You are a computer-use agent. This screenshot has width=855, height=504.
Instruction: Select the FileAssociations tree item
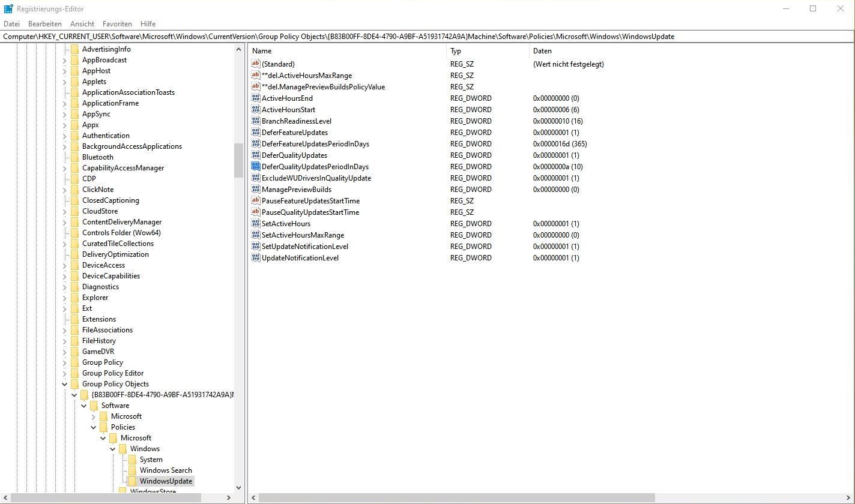[107, 330]
